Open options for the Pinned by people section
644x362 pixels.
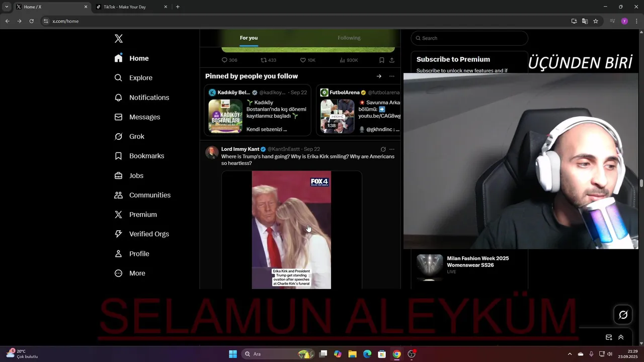(392, 76)
